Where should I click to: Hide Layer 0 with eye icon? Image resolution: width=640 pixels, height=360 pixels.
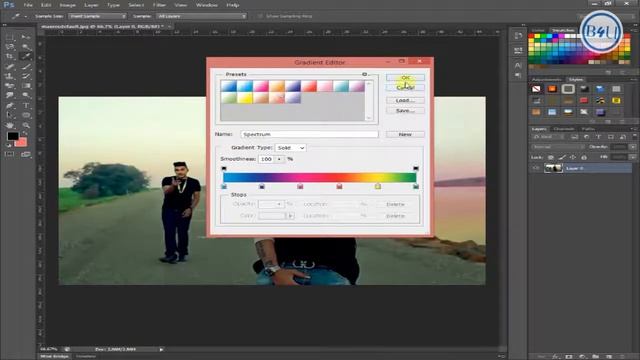point(536,168)
